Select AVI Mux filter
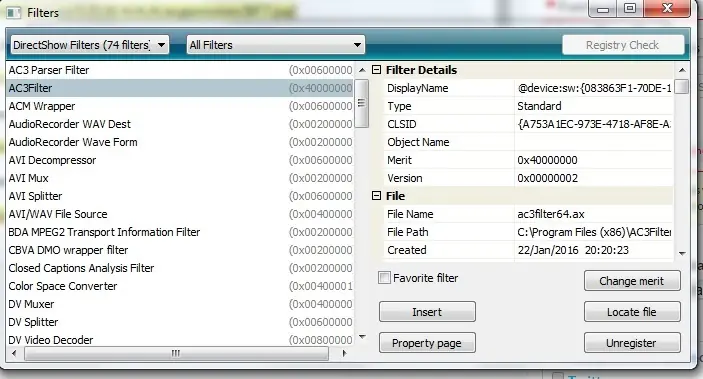703x379 pixels. click(x=180, y=178)
